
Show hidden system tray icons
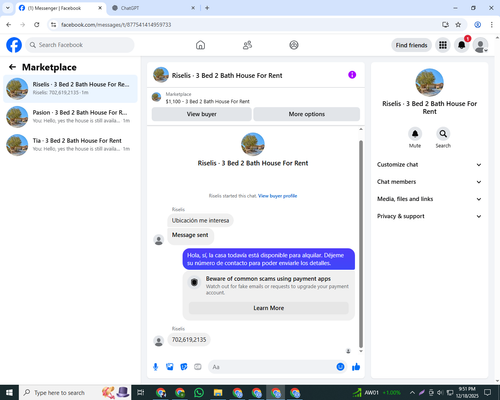[412, 393]
